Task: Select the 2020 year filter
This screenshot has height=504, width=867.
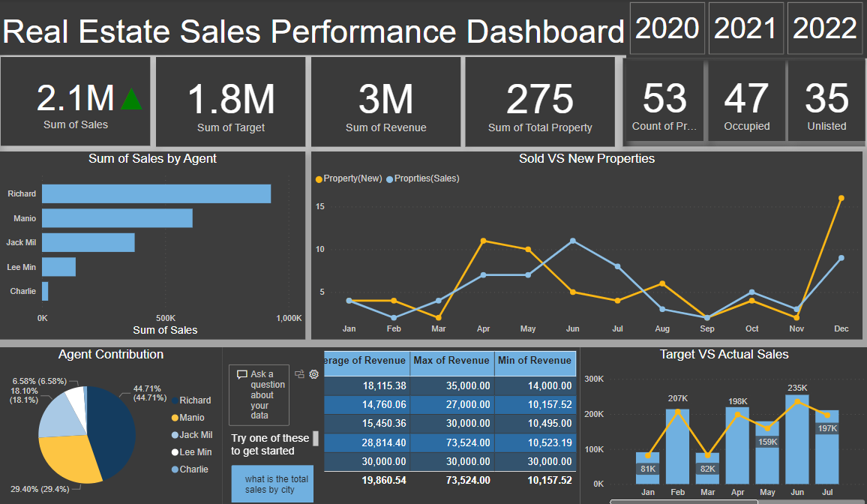Action: tap(667, 28)
